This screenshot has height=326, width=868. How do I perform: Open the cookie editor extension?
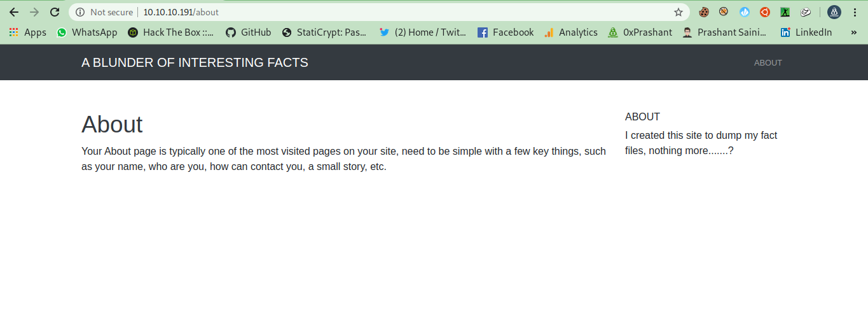tap(704, 12)
